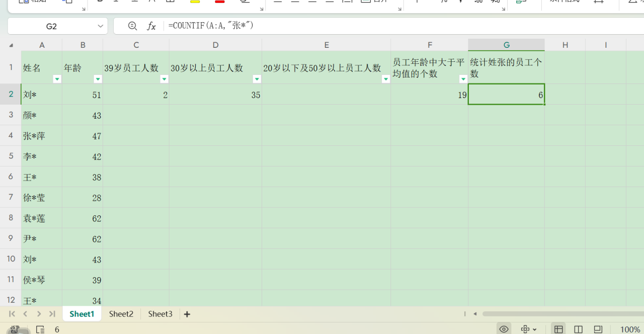Image resolution: width=644 pixels, height=334 pixels.
Task: Switch to page break preview icon
Action: [598, 329]
